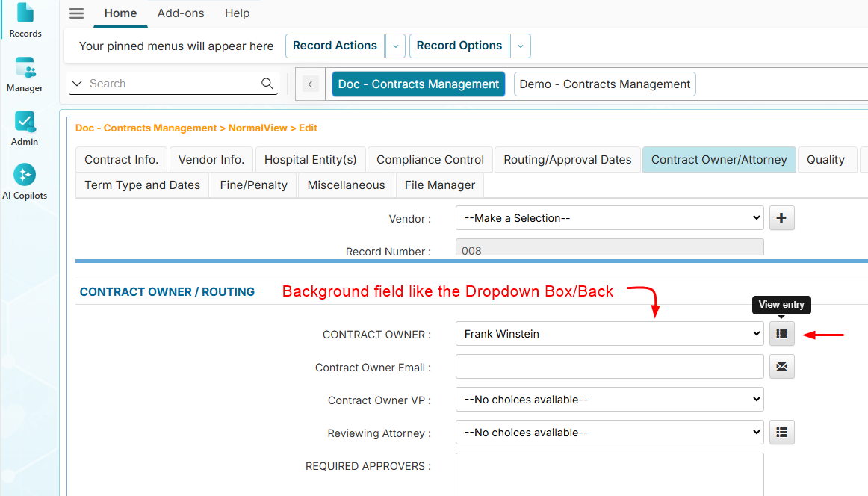Open the Contract Owner dropdown showing Frank Winstein
Viewport: 868px width, 496px height.
[609, 334]
